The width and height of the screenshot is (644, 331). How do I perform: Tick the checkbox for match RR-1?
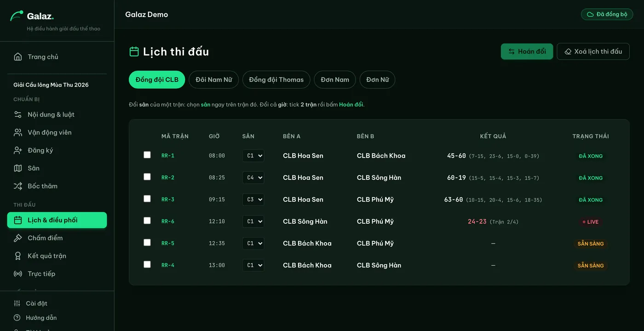click(147, 155)
